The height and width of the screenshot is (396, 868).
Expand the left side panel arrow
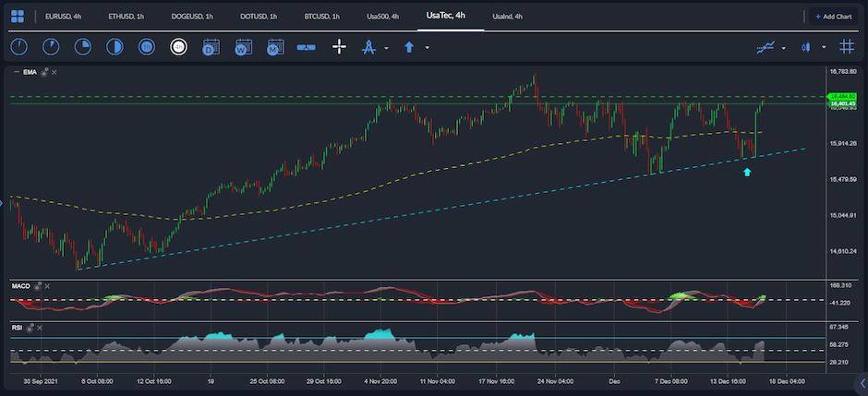pyautogui.click(x=2, y=203)
